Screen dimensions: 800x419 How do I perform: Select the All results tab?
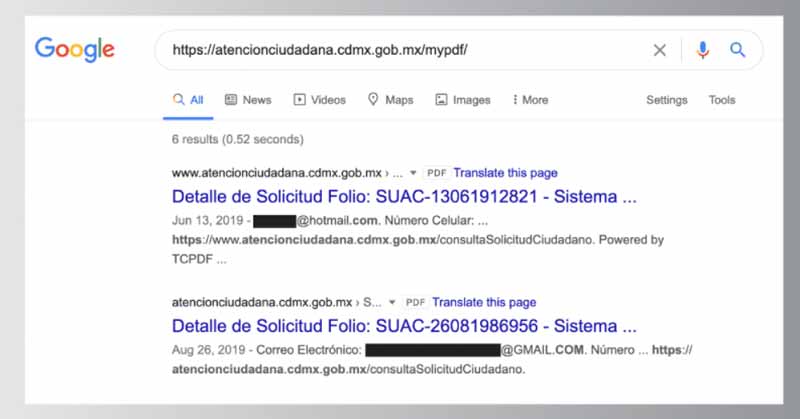(188, 100)
